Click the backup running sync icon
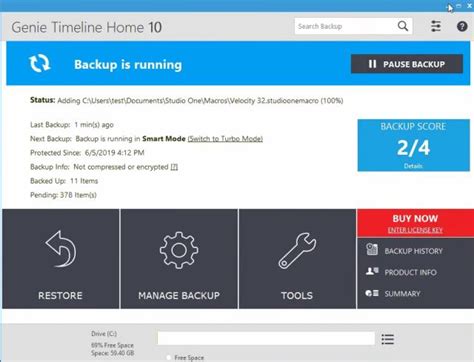This screenshot has width=474, height=362. coord(39,63)
